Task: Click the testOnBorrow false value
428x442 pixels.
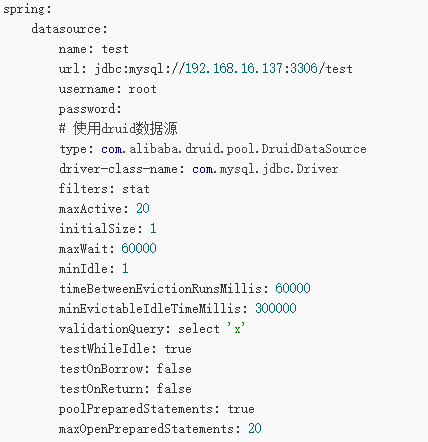Action: (x=174, y=369)
